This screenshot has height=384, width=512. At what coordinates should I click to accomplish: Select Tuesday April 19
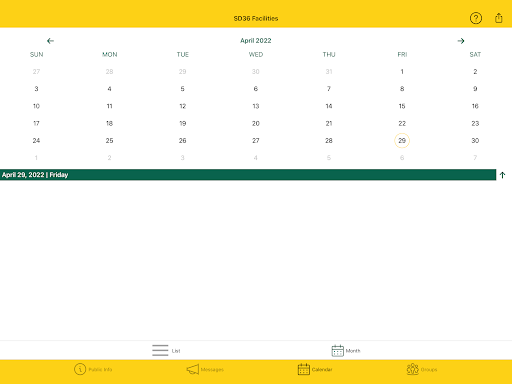pyautogui.click(x=182, y=123)
